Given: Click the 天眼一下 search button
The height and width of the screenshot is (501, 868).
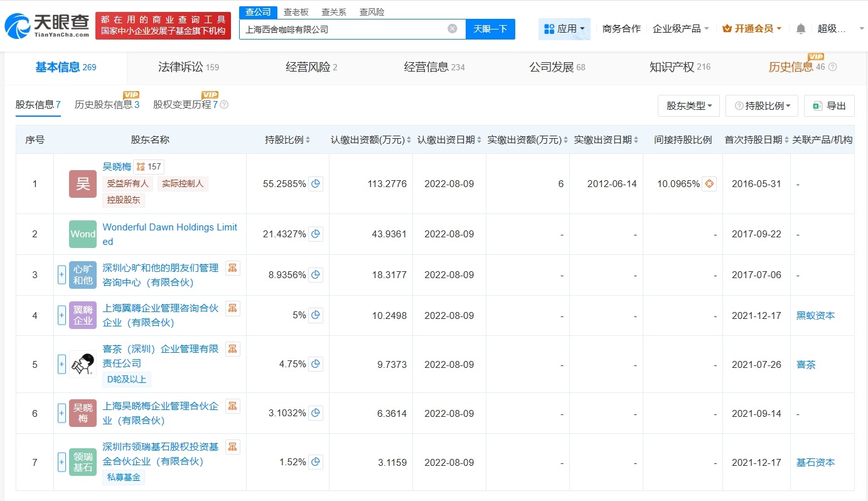Looking at the screenshot, I should coord(490,29).
